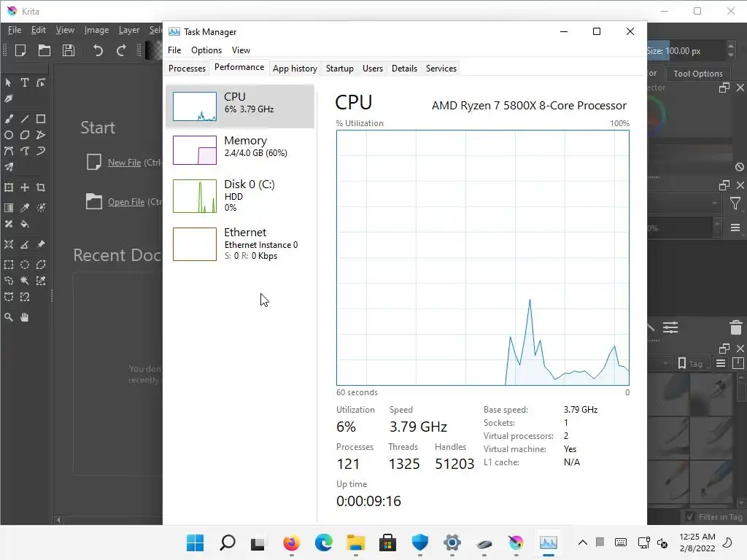The width and height of the screenshot is (747, 560).
Task: Open Krita's Edit menu
Action: 38,30
